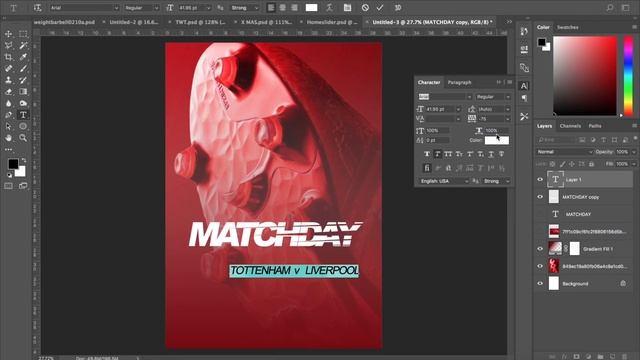640x360 pixels.
Task: Cancel the current text edit
Action: [365, 8]
